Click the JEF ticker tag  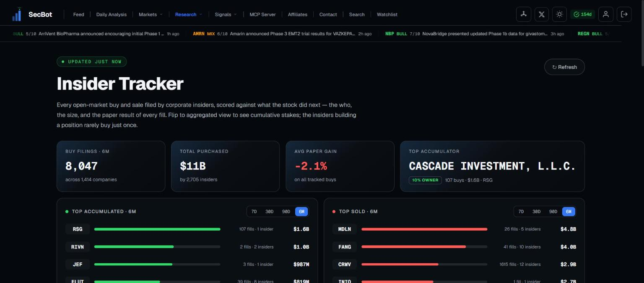tap(78, 265)
